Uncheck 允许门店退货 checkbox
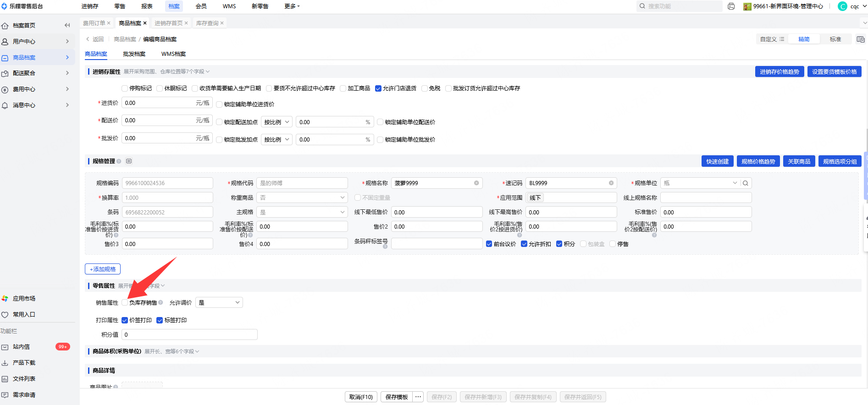Image resolution: width=868 pixels, height=405 pixels. coord(378,88)
